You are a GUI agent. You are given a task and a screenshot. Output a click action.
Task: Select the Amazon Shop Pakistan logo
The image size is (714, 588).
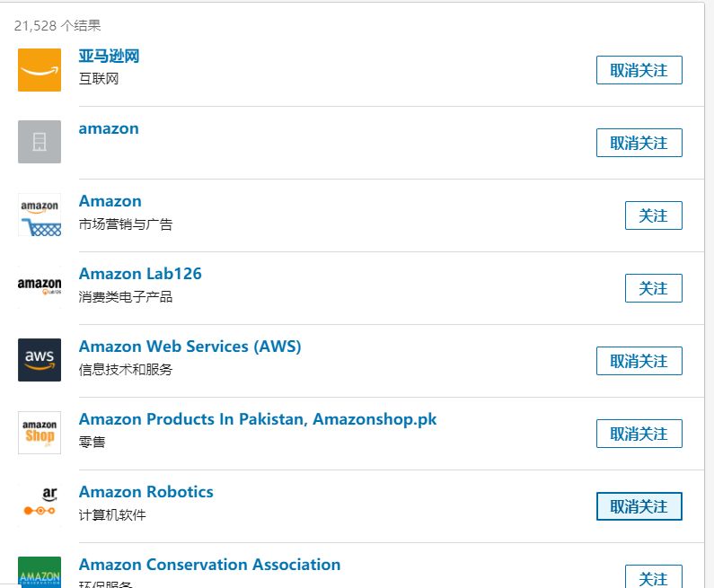point(40,433)
